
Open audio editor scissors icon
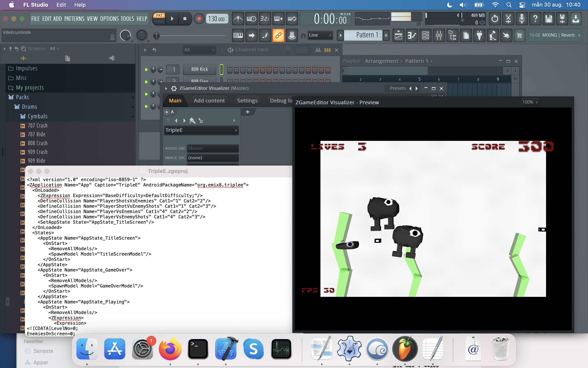coord(508,19)
